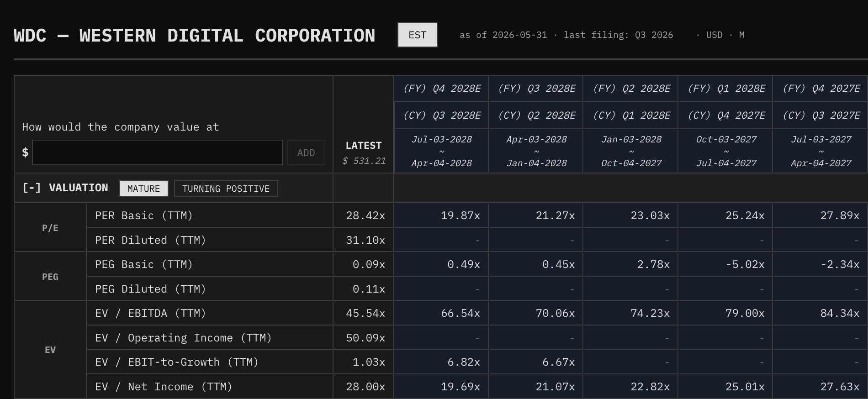Viewport: 868px width, 399px height.
Task: Click the (CY) Q3 2027E calendar header
Action: (x=820, y=115)
